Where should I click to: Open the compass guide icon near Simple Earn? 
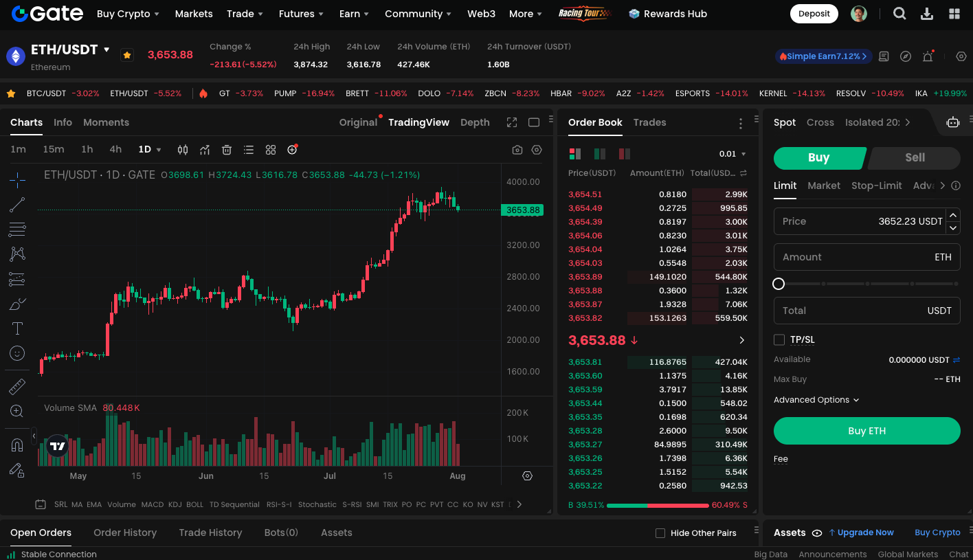click(x=906, y=56)
